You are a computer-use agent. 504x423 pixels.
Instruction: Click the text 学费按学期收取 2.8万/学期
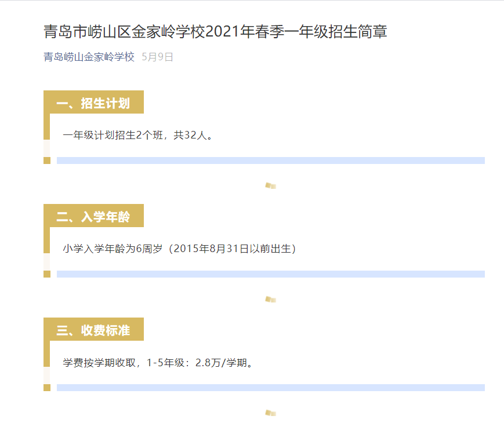coord(158,363)
